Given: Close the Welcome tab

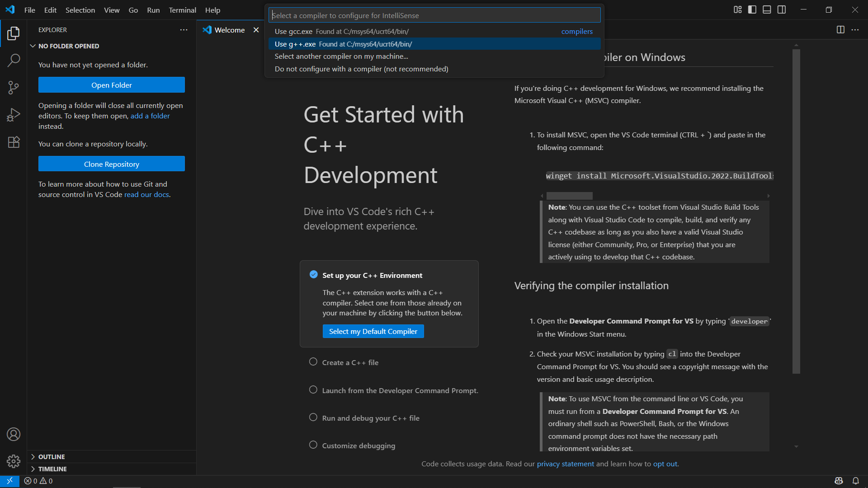Looking at the screenshot, I should [256, 30].
